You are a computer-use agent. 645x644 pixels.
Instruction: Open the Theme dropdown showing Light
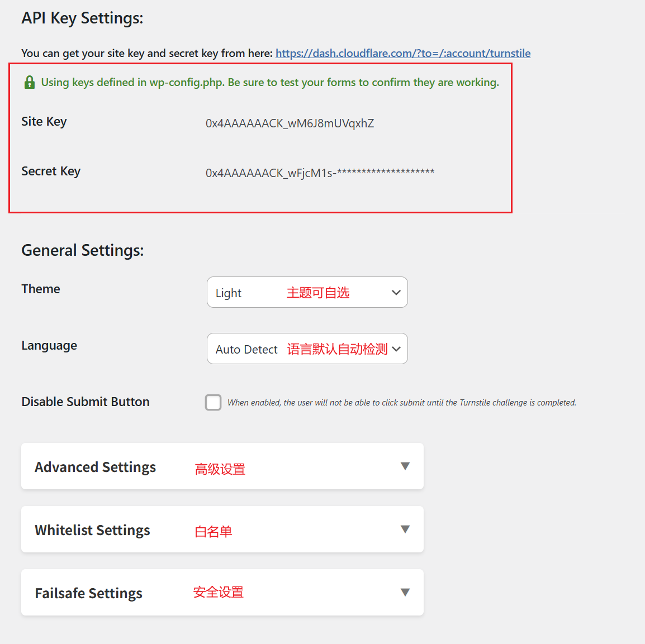[307, 292]
